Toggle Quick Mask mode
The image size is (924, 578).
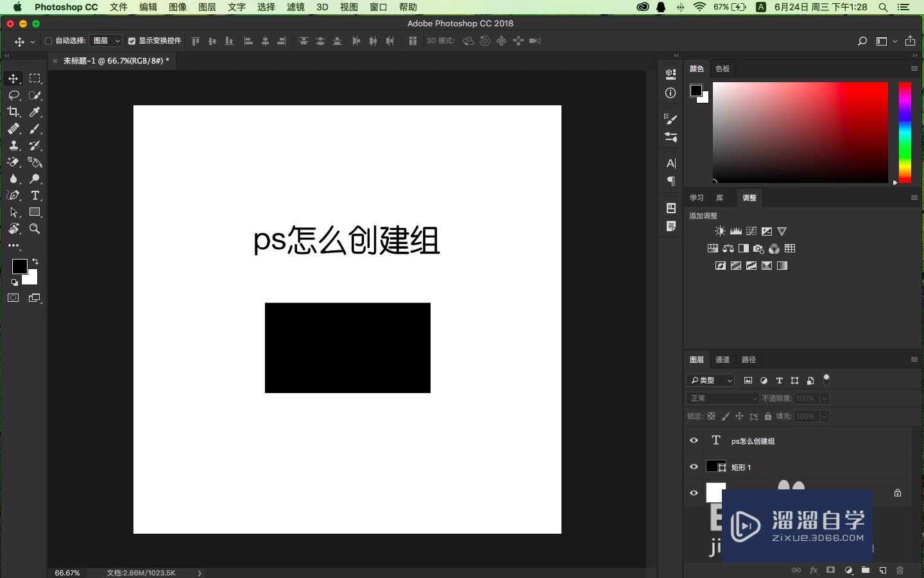click(x=13, y=298)
